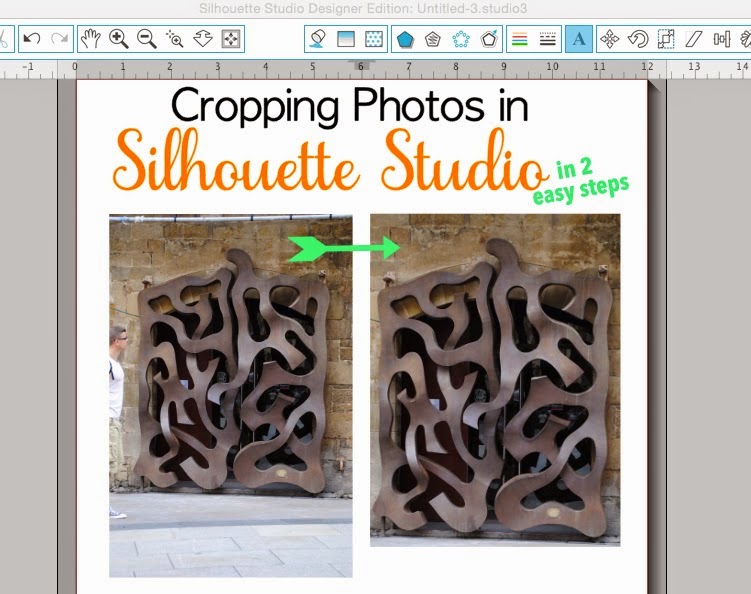
Task: Open the Rhinestone dotted pentagon icon
Action: pyautogui.click(x=461, y=38)
